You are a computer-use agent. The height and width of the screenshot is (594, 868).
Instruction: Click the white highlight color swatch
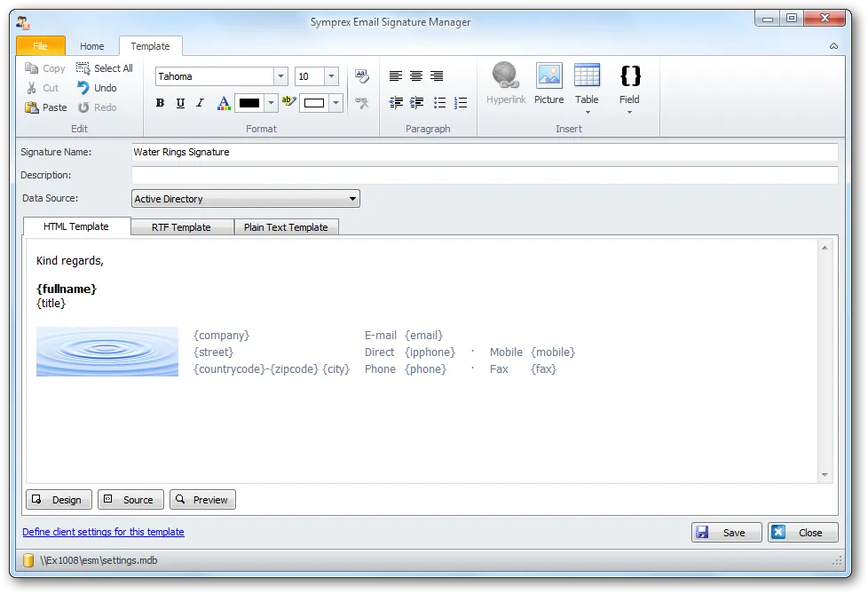pyautogui.click(x=314, y=103)
